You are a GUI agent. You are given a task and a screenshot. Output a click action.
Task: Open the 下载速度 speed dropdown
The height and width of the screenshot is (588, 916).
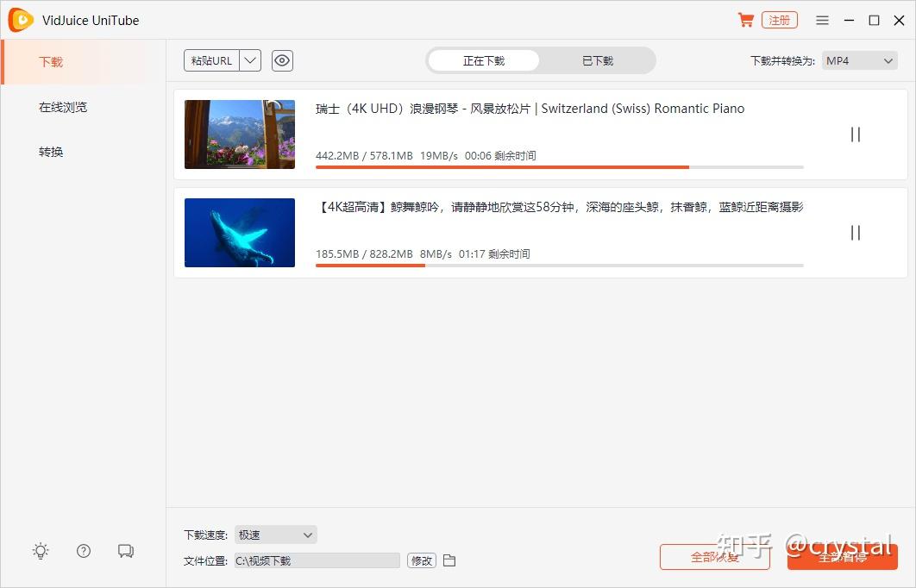click(x=275, y=534)
